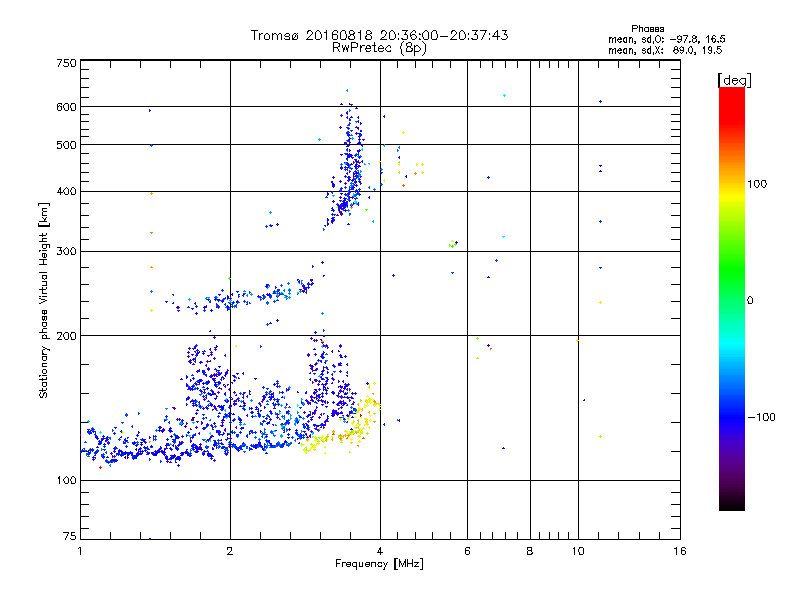
Task: Click the 'mean, sd,O: -97.8, 16.5' statistics line
Action: [x=666, y=39]
